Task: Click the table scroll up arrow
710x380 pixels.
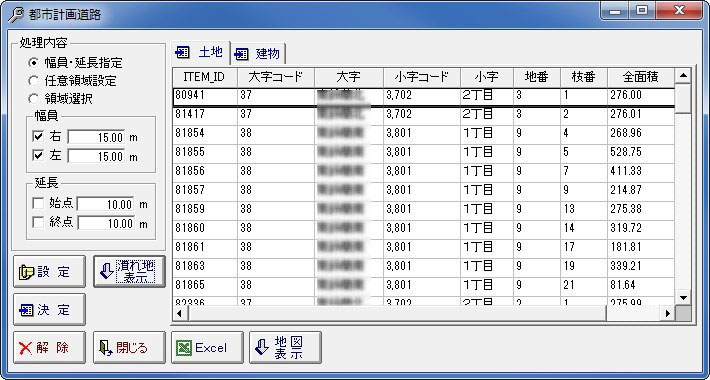Action: pos(683,76)
